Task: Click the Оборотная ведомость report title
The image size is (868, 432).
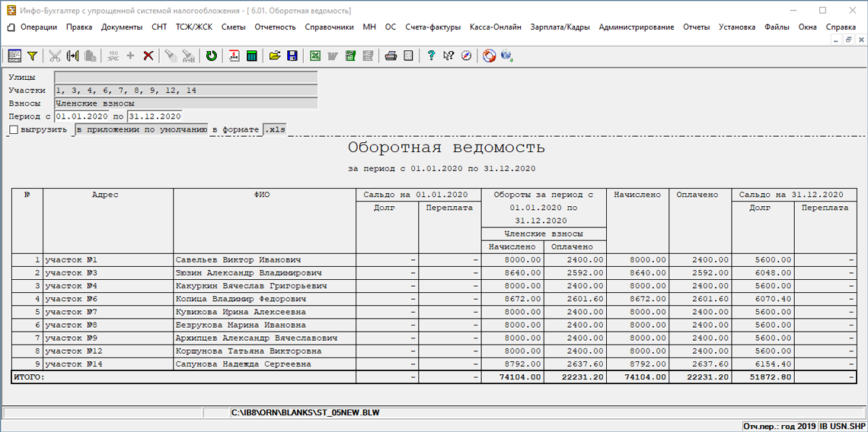Action: 446,148
